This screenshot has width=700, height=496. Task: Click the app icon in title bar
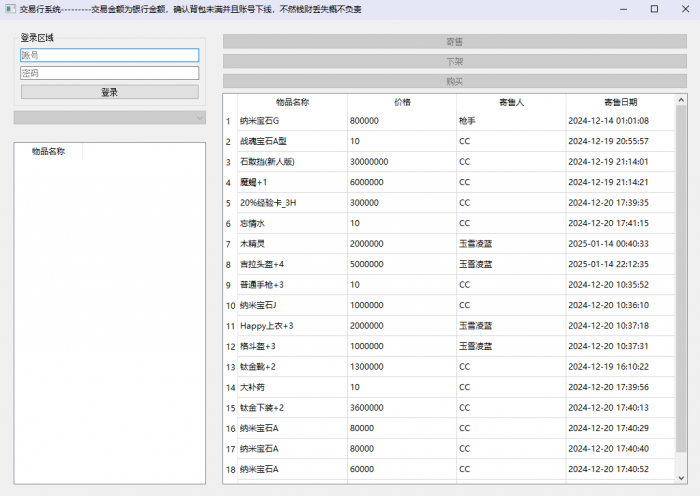tap(9, 9)
